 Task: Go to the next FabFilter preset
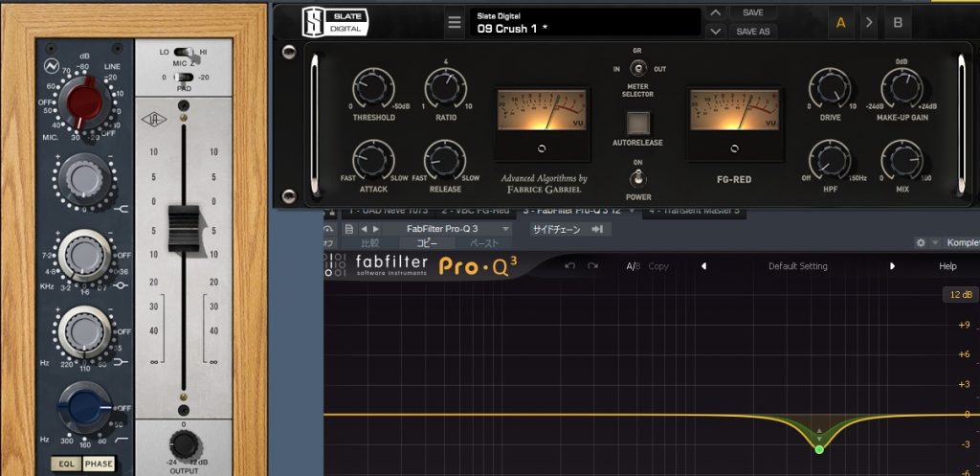(892, 266)
